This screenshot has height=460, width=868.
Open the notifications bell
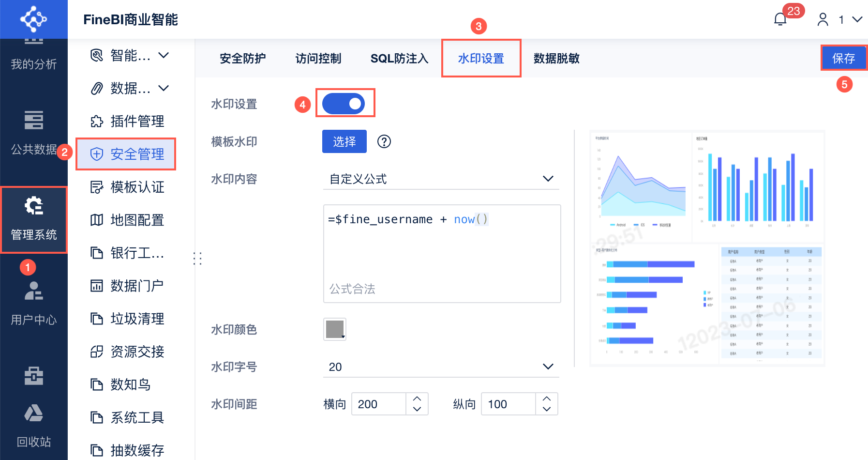(x=780, y=19)
